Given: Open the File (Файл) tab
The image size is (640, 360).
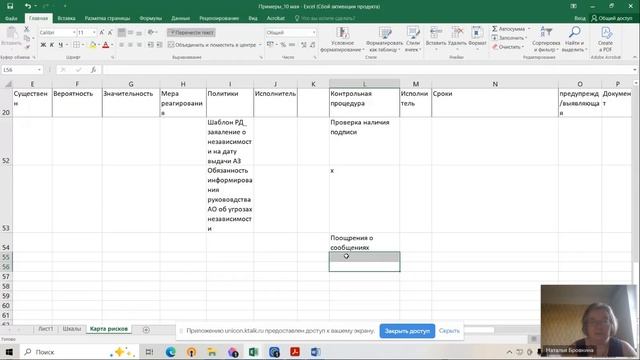Looking at the screenshot, I should click(11, 18).
